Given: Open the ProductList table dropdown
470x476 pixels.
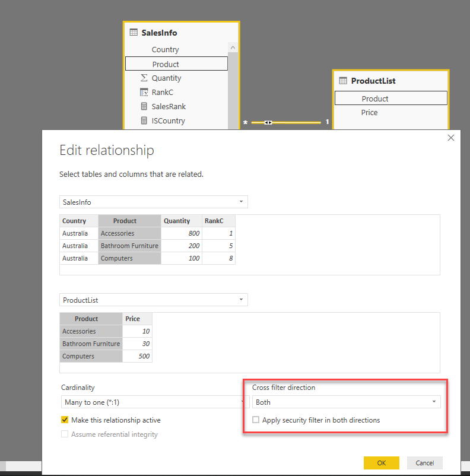Looking at the screenshot, I should tap(154, 300).
